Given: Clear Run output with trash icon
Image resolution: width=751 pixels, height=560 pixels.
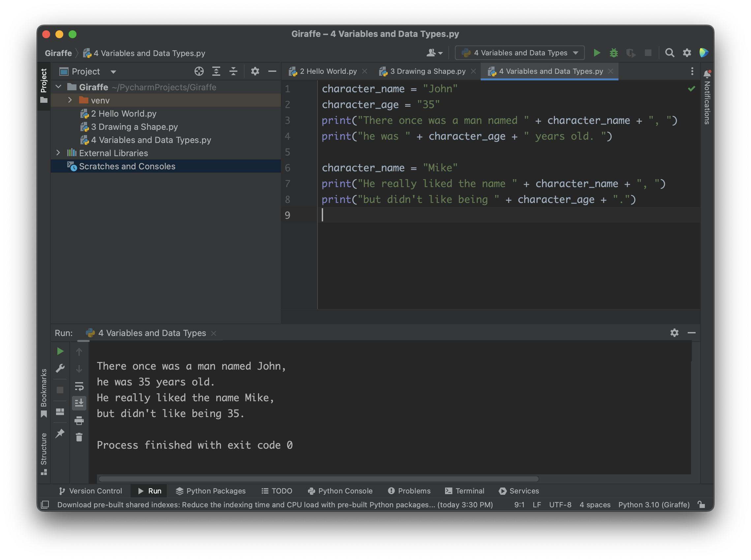Looking at the screenshot, I should [x=79, y=437].
